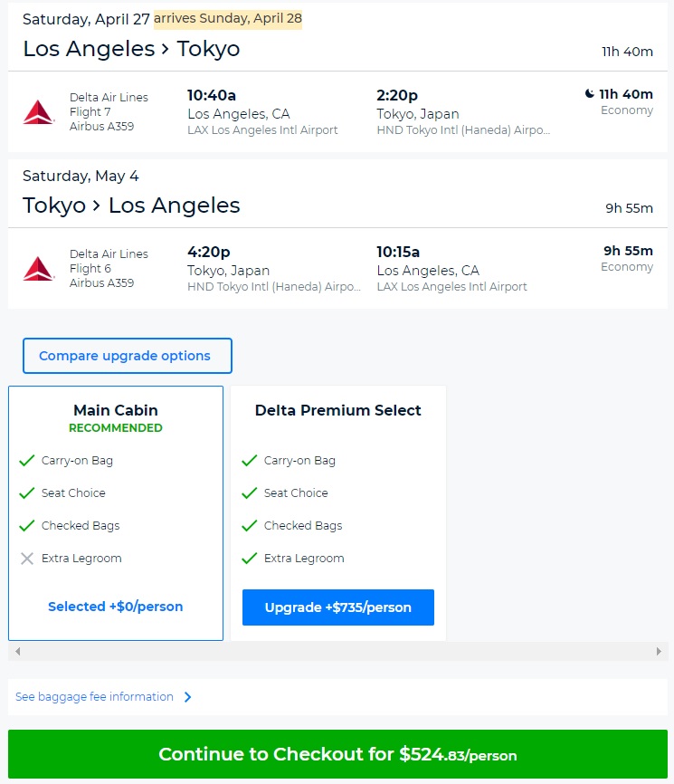Open See baggage fee information link
Screen dimensions: 674x784
[x=94, y=697]
